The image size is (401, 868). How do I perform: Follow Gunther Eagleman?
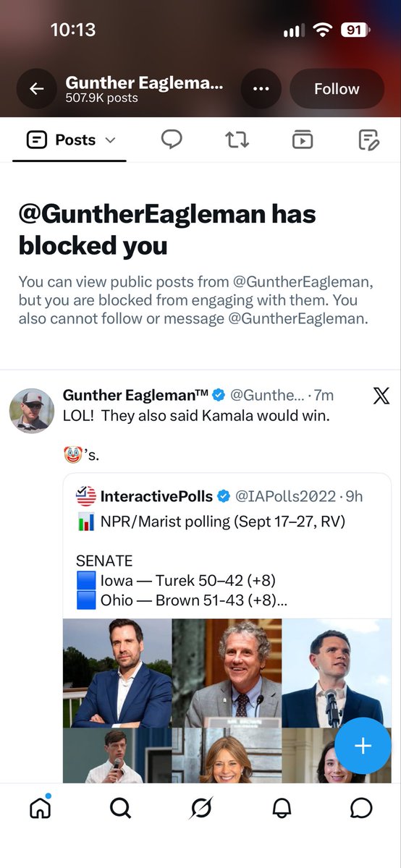pyautogui.click(x=337, y=89)
